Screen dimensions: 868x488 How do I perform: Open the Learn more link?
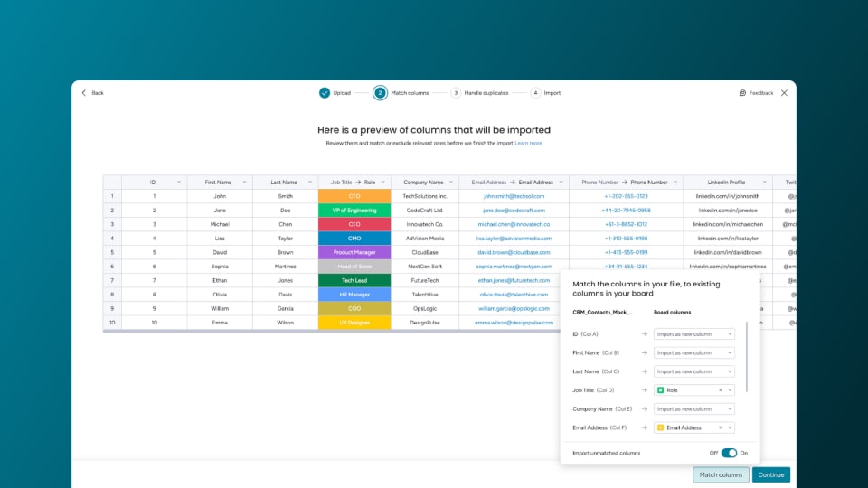tap(529, 144)
